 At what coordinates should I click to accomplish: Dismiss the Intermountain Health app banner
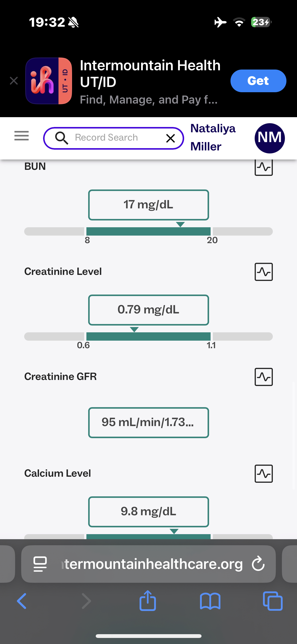coord(14,81)
